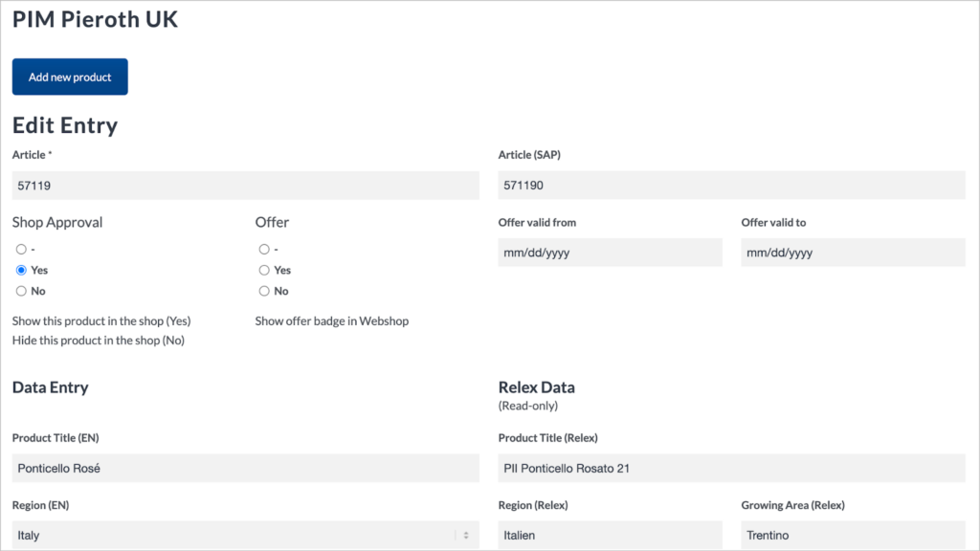Click the Growing Area (Relex) Trentino field
The height and width of the screenshot is (551, 980).
[853, 536]
